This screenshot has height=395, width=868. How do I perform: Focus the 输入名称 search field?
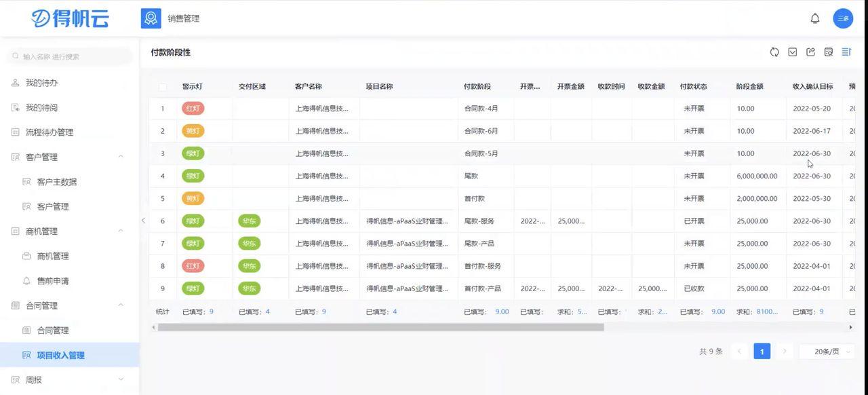[x=69, y=56]
